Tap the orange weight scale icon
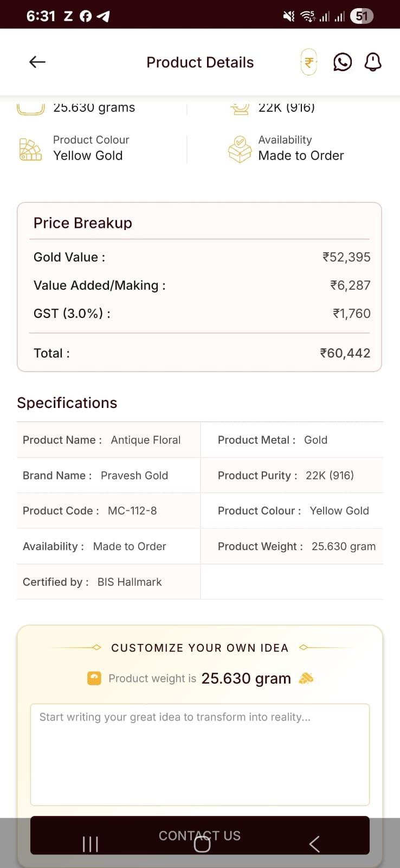Screen dimensions: 400x868 point(94,678)
